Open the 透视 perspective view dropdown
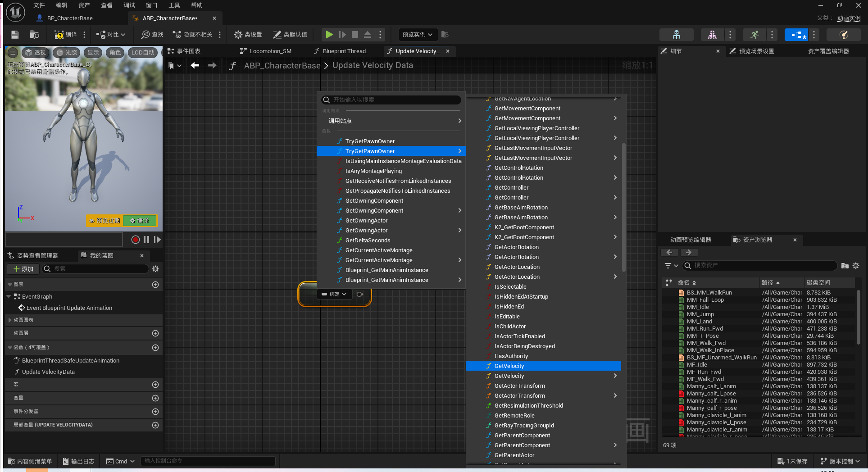 (x=36, y=53)
